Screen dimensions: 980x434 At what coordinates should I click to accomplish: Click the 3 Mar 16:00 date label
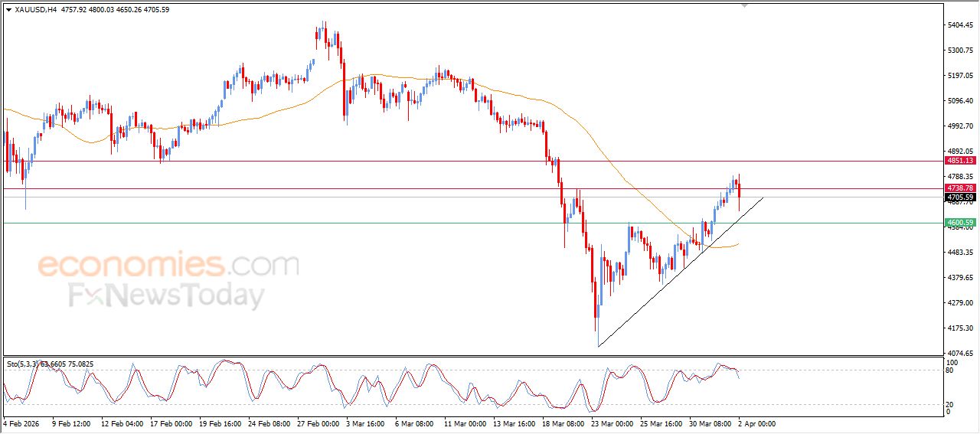point(366,423)
